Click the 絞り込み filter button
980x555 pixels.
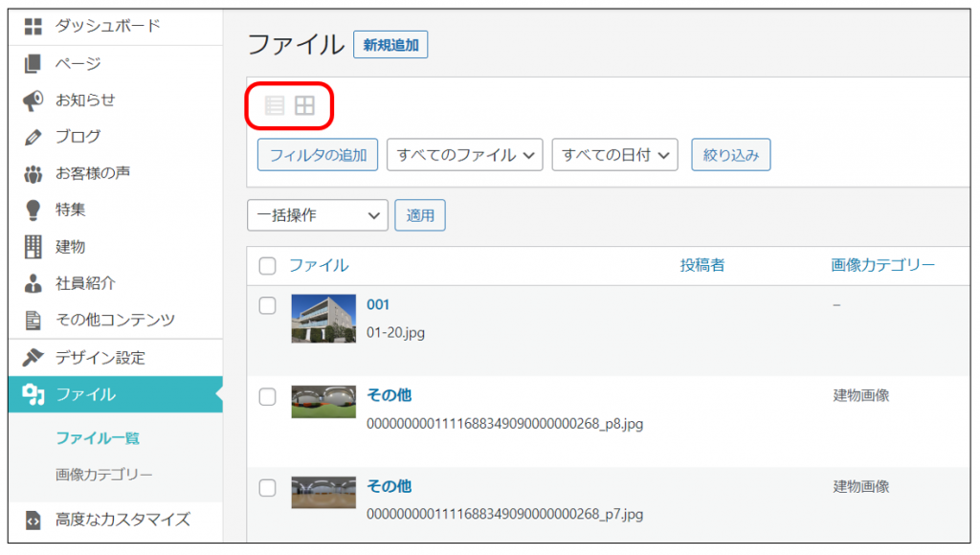[x=731, y=155]
